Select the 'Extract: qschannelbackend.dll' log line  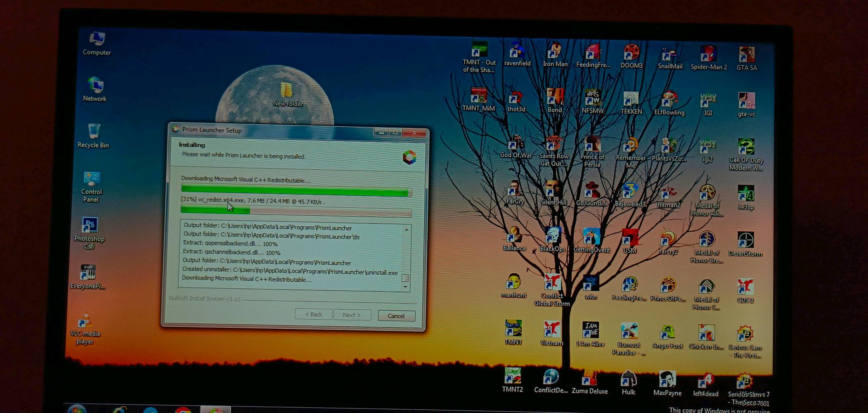(232, 252)
